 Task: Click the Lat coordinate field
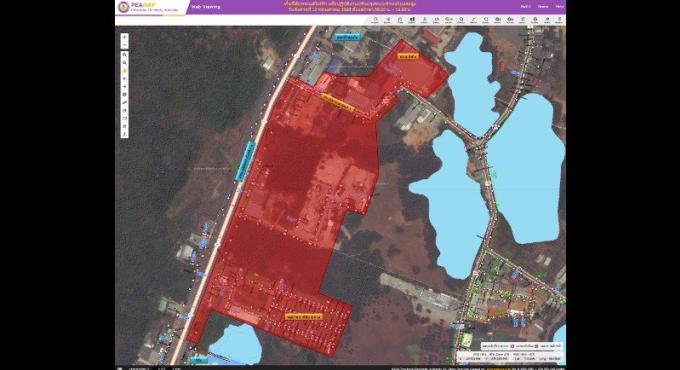point(530,359)
